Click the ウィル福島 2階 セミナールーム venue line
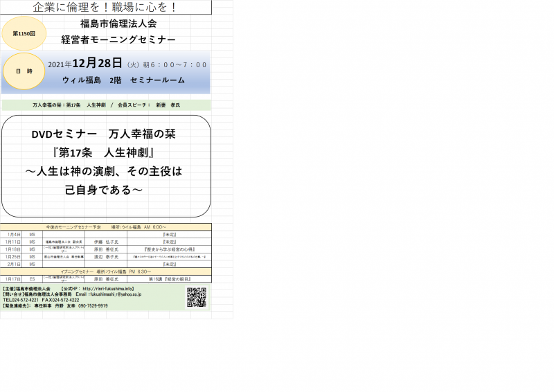554x392 pixels. point(123,80)
